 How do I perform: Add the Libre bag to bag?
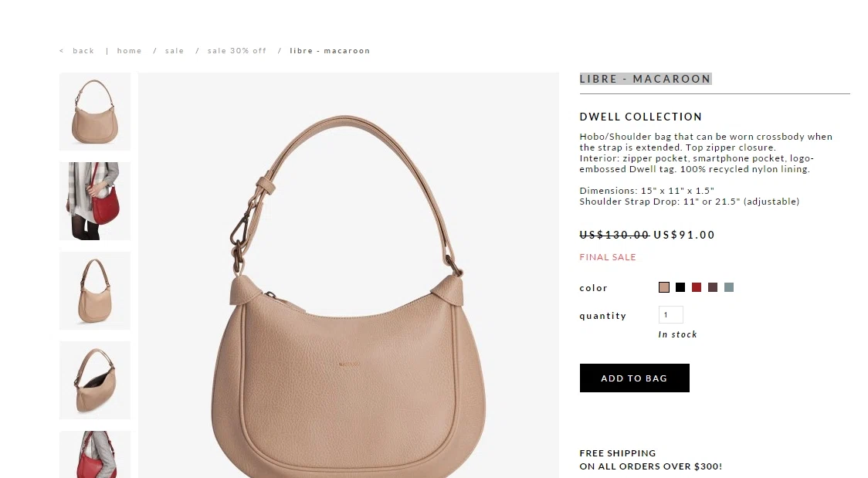pos(634,378)
